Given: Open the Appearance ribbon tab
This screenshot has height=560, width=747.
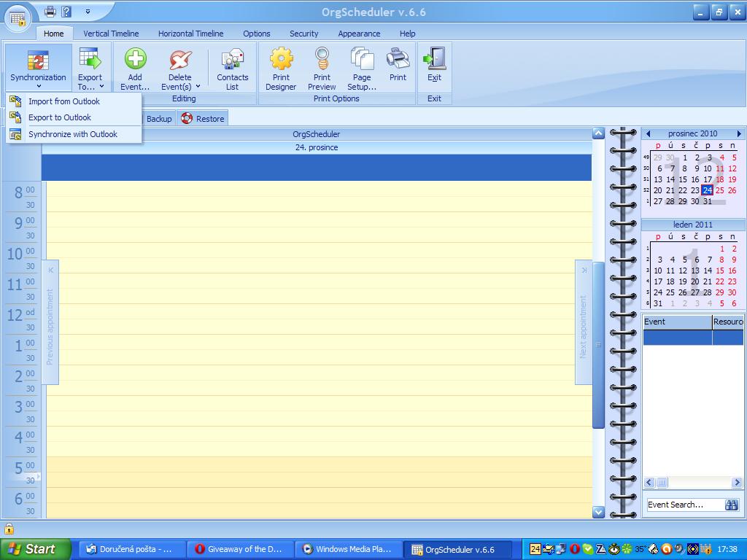Looking at the screenshot, I should [x=359, y=34].
